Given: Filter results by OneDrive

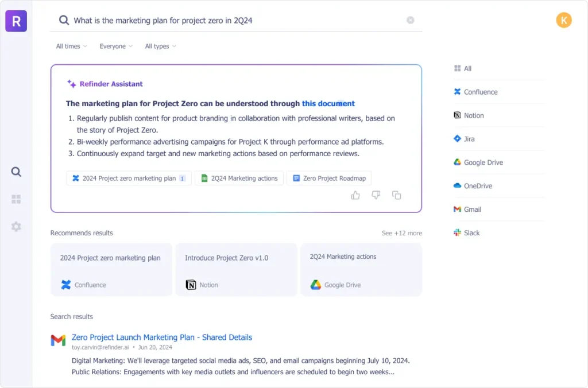Looking at the screenshot, I should point(499,186).
